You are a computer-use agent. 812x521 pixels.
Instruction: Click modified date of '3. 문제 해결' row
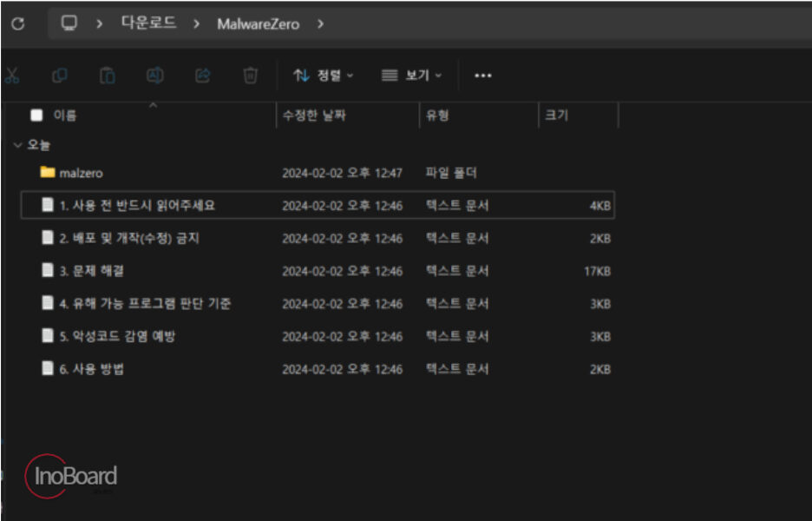[x=342, y=271]
